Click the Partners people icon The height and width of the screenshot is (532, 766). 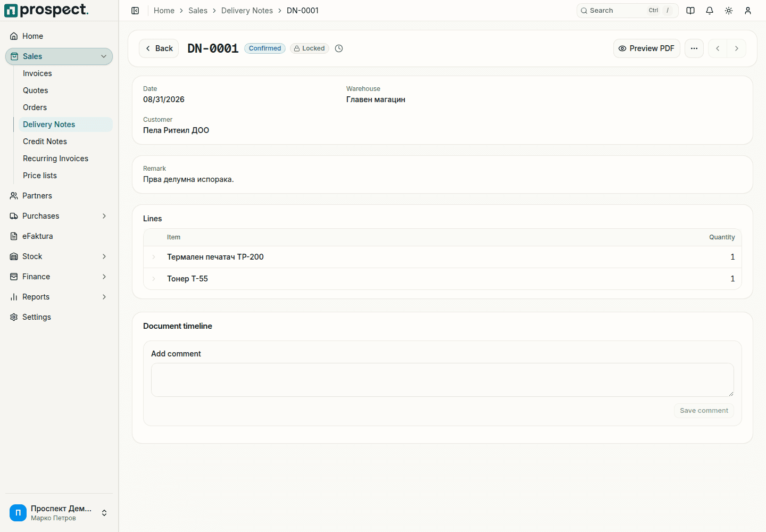pos(14,196)
